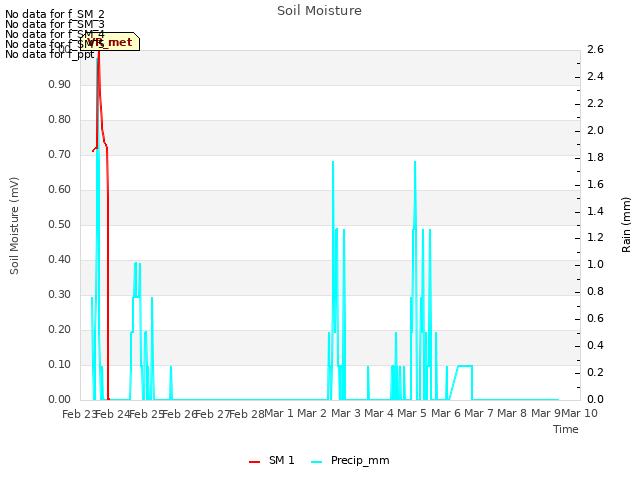Click the 0.50 left axis value
Screen dimensions: 640x480
coord(59,224)
